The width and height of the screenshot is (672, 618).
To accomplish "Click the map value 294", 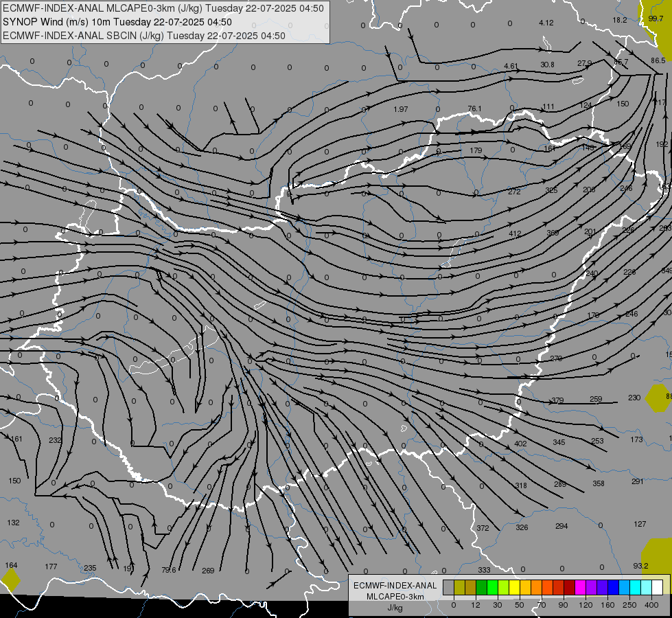I will coord(561,526).
